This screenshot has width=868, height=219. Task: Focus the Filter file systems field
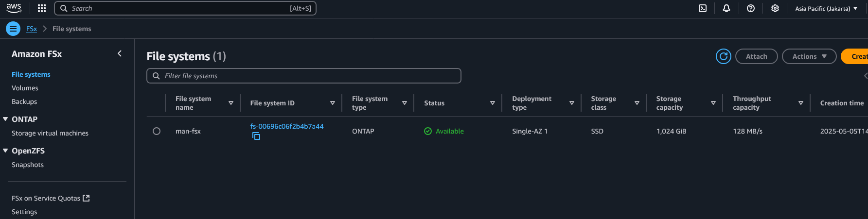304,76
